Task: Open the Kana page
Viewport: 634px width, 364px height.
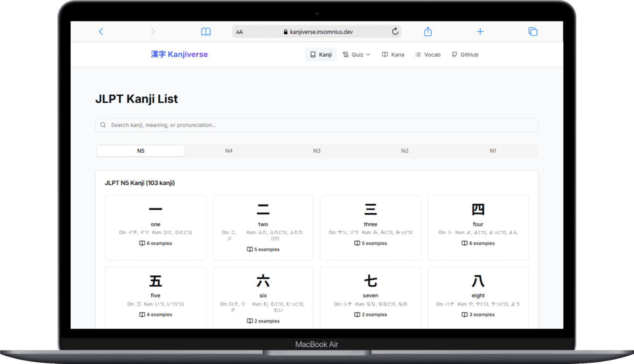Action: click(393, 55)
